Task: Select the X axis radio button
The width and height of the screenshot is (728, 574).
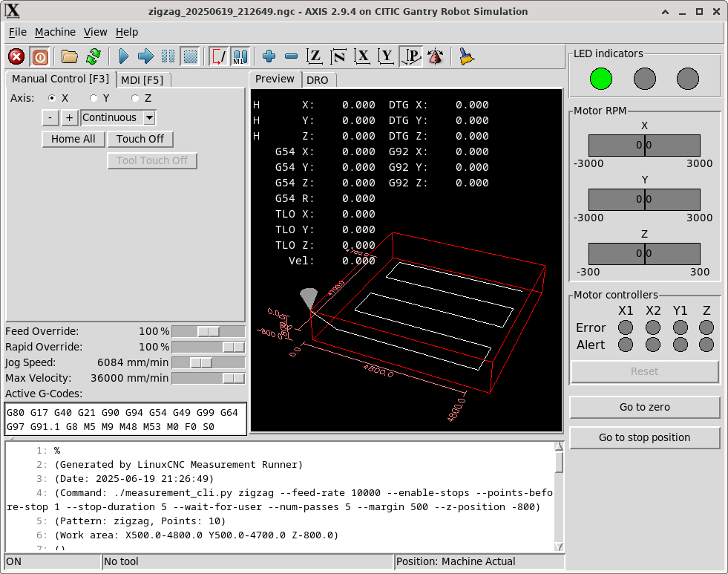Action: pos(52,98)
